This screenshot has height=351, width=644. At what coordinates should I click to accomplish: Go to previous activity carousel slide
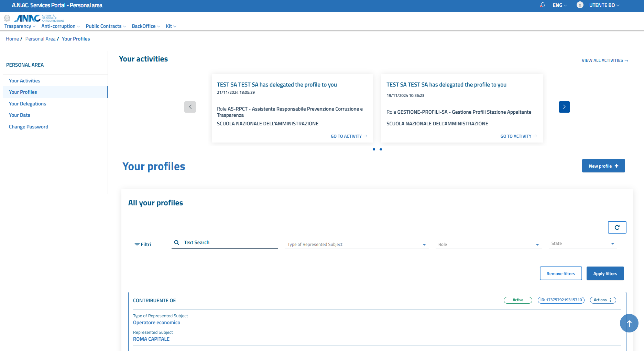[x=190, y=107]
